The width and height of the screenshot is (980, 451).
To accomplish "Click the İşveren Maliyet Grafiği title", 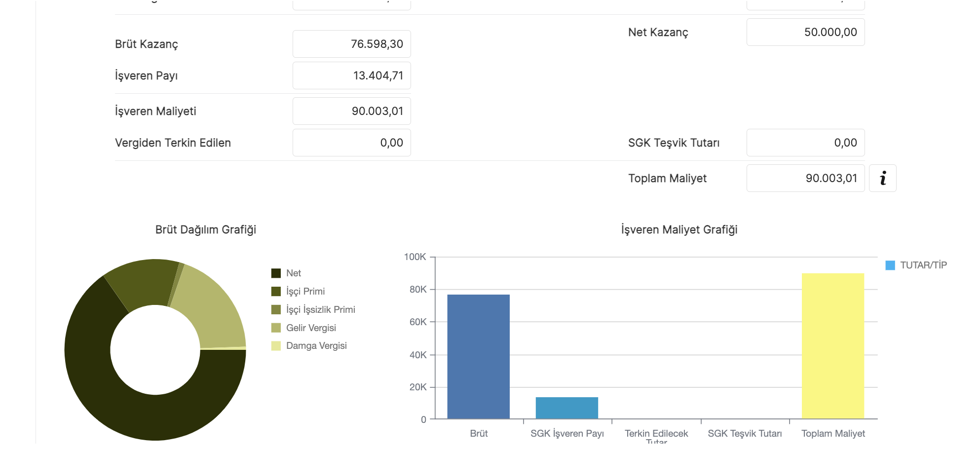I will coord(679,229).
